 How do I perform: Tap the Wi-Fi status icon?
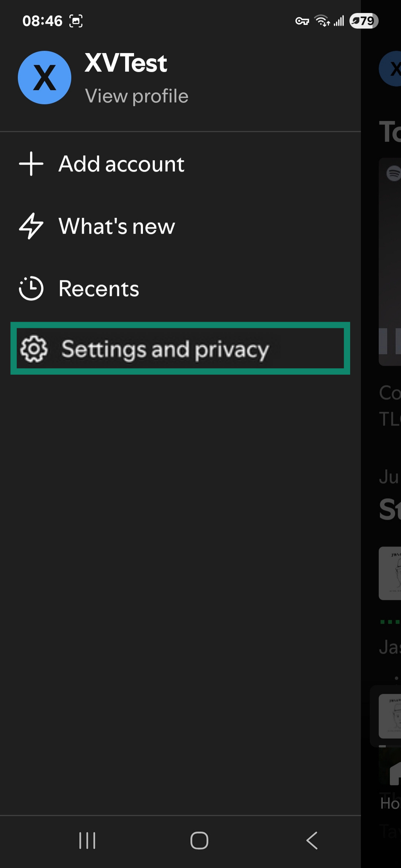(x=322, y=21)
